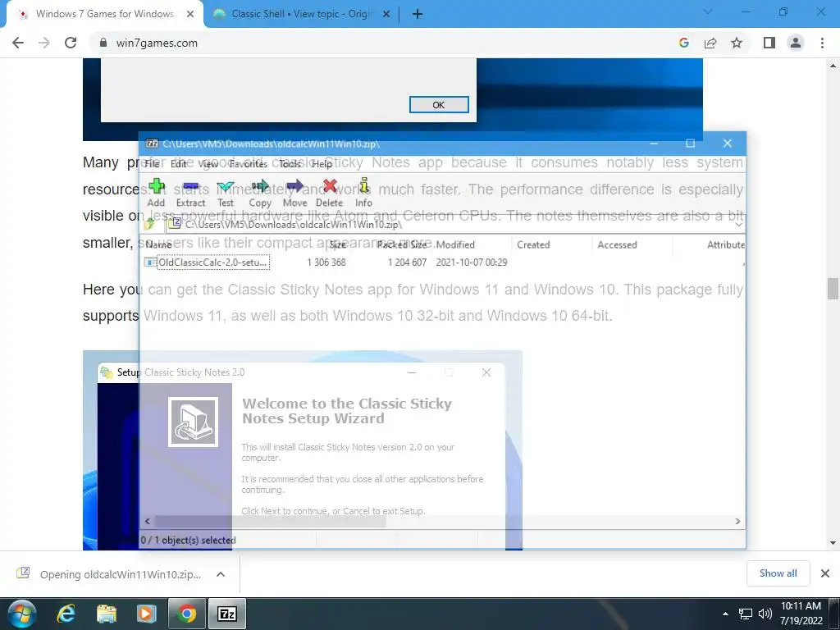The height and width of the screenshot is (630, 840).
Task: Click the Copy toolbar icon in 7-Zip
Action: coord(260,193)
